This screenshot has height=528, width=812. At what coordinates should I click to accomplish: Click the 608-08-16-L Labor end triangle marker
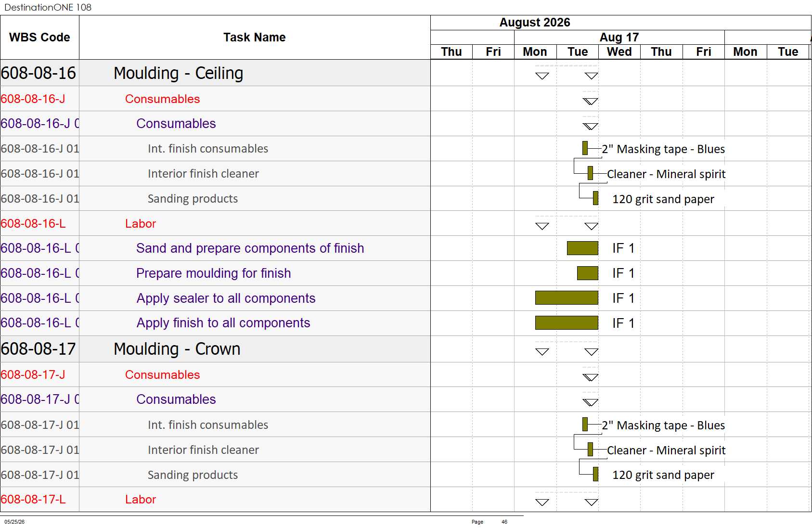click(591, 226)
